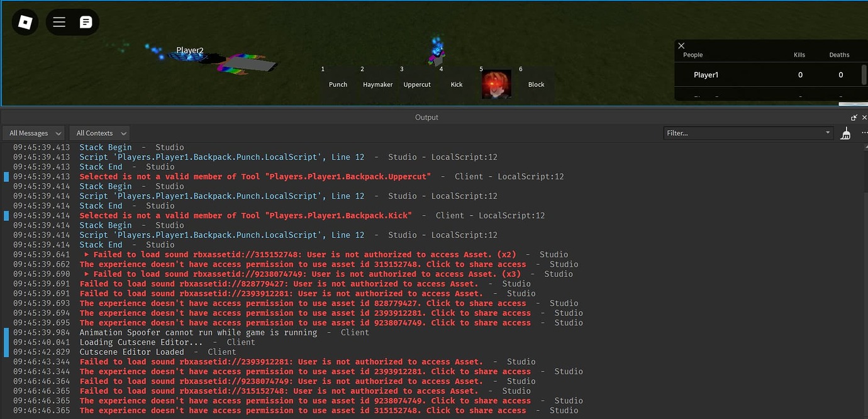Click the Kick 'Selected is not a valid member' error
The height and width of the screenshot is (419, 868).
point(246,216)
